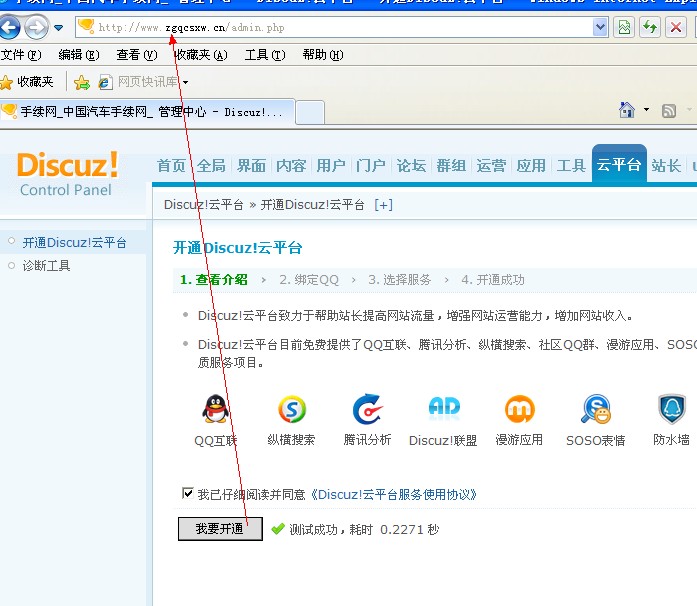Click the Discuz!联盟 AD icon
Viewport: 697px width, 606px height.
tap(444, 408)
